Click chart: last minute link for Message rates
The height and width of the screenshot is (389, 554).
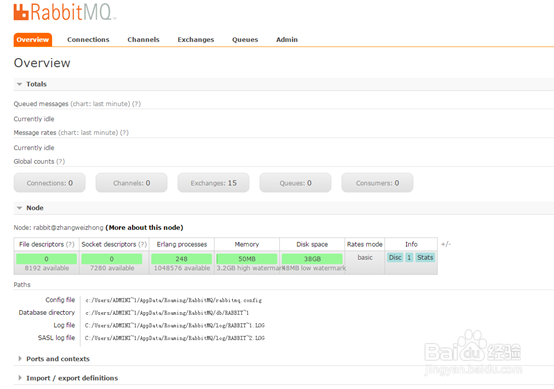coord(88,133)
